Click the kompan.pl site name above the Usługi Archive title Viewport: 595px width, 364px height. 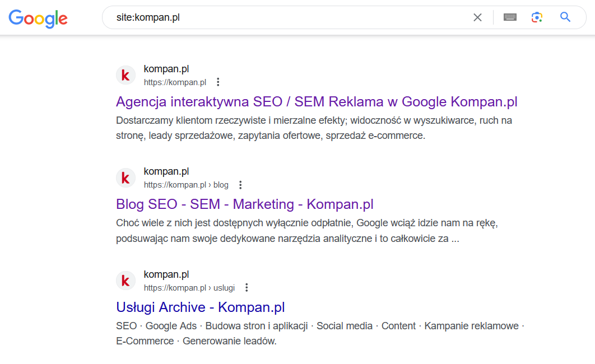point(166,274)
